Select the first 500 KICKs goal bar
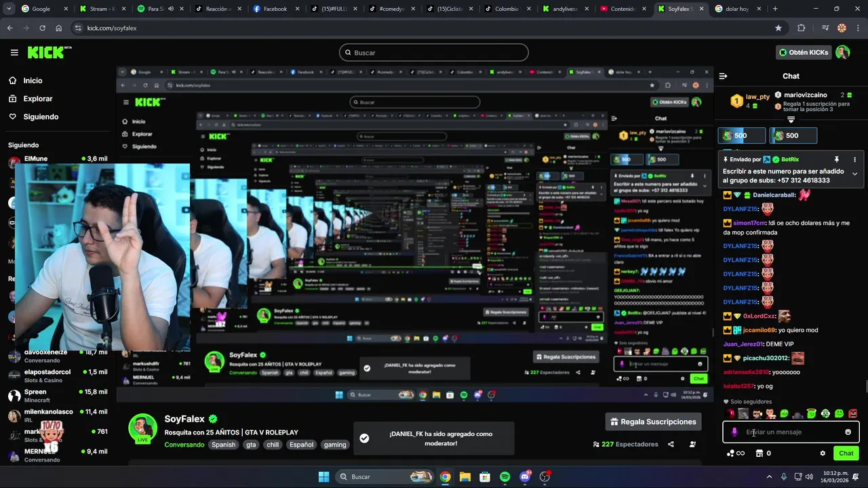Screen dimensions: 868x488 coord(742,136)
